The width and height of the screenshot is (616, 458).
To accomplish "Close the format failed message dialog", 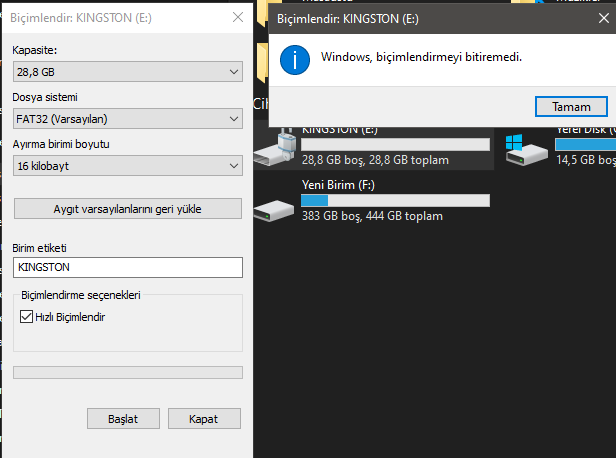I will point(604,18).
